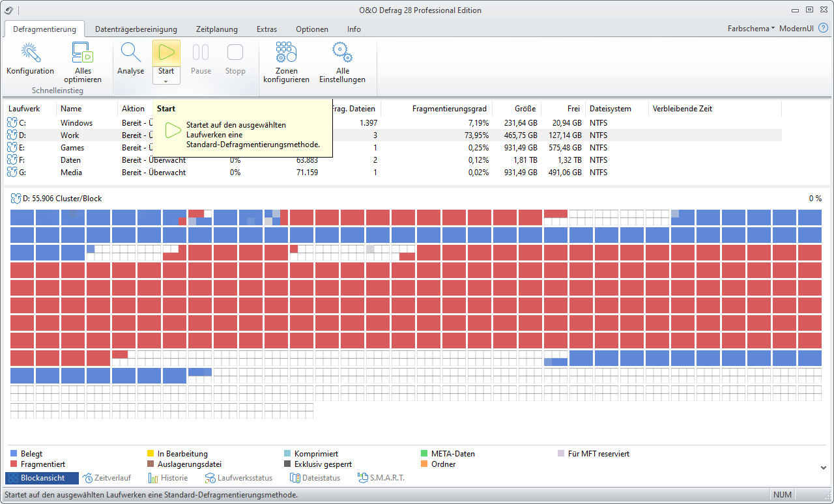Click the drive icon for C:
The width and height of the screenshot is (834, 504).
[12, 122]
